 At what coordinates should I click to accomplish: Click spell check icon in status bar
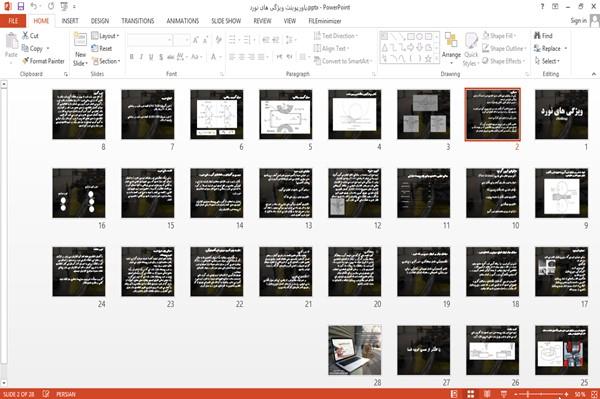[x=46, y=394]
